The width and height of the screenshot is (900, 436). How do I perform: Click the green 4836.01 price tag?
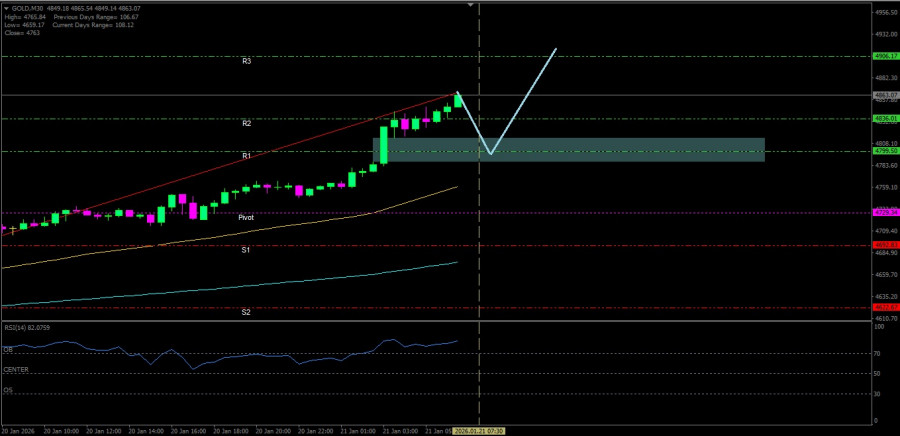pyautogui.click(x=884, y=118)
